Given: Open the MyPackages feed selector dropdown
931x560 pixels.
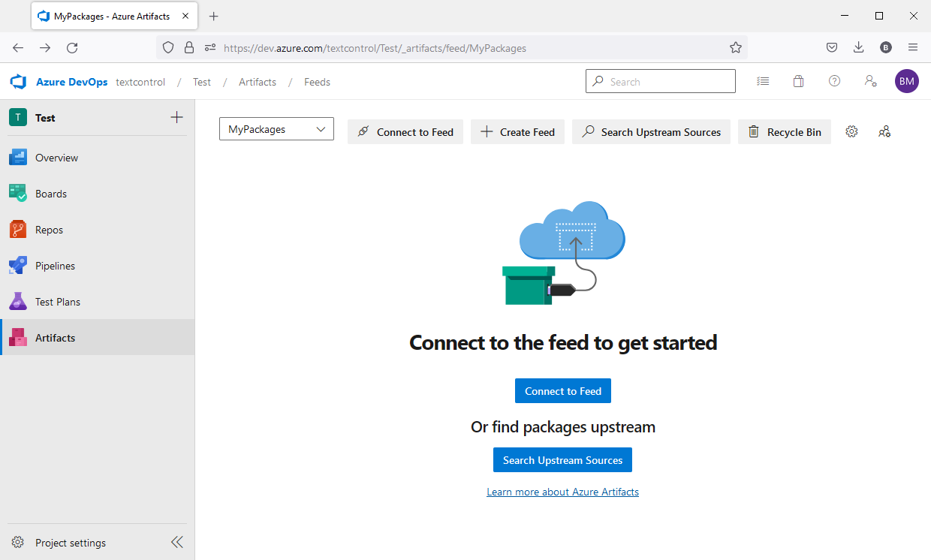Looking at the screenshot, I should click(276, 128).
